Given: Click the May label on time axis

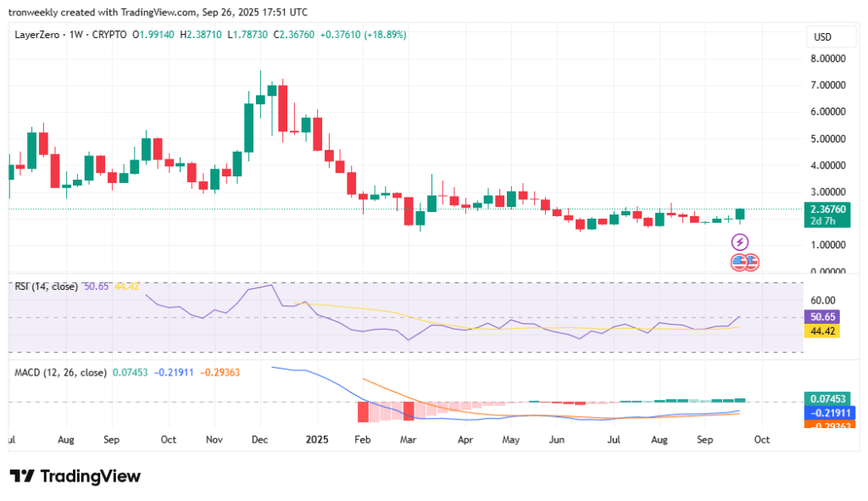Looking at the screenshot, I should point(511,440).
